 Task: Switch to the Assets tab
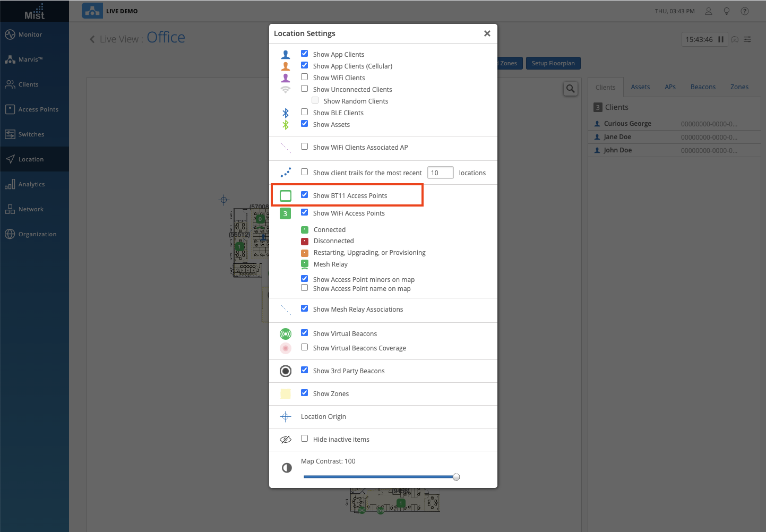click(x=640, y=87)
